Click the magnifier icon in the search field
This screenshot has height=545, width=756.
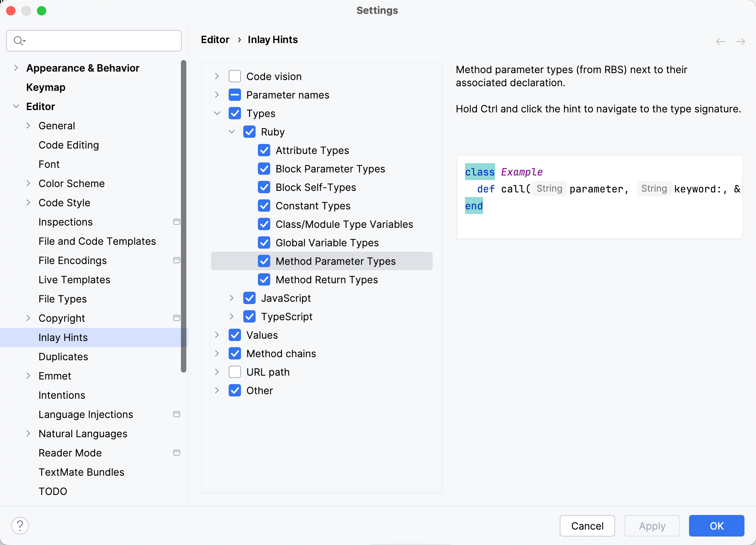(18, 40)
